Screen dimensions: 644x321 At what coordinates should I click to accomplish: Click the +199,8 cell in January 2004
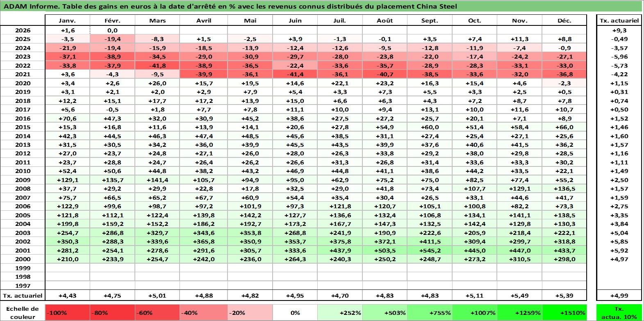pos(67,224)
